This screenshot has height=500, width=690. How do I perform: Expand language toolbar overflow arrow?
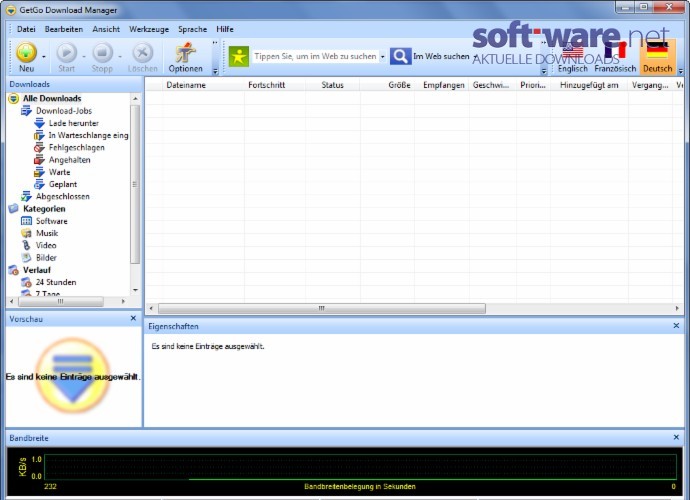point(681,71)
